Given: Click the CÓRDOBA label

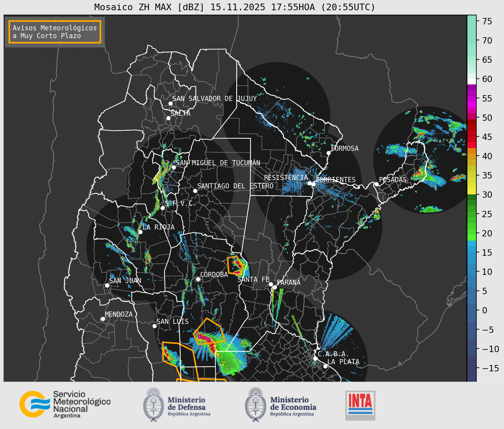Looking at the screenshot, I should [x=214, y=275].
